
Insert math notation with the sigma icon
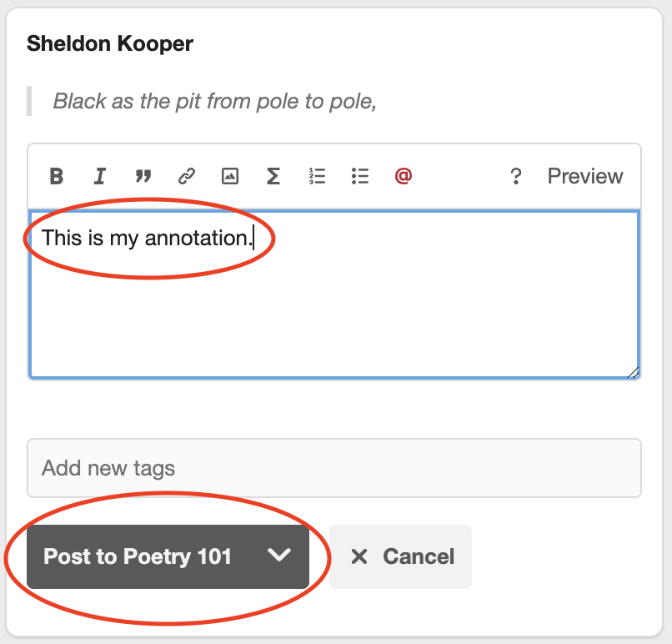click(x=273, y=176)
